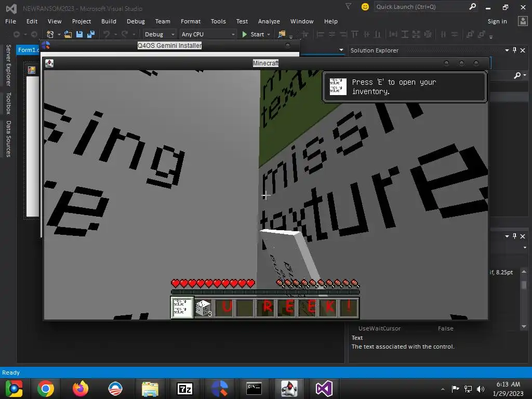Screen dimensions: 532x399
Task: Click the Solution Explorer search magnifier icon
Action: click(x=517, y=75)
